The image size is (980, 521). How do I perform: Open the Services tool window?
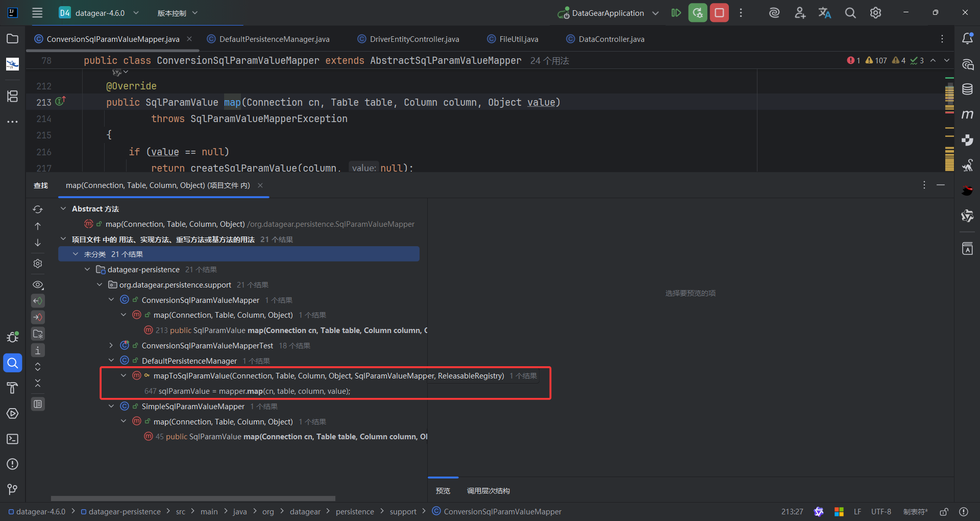pos(12,413)
